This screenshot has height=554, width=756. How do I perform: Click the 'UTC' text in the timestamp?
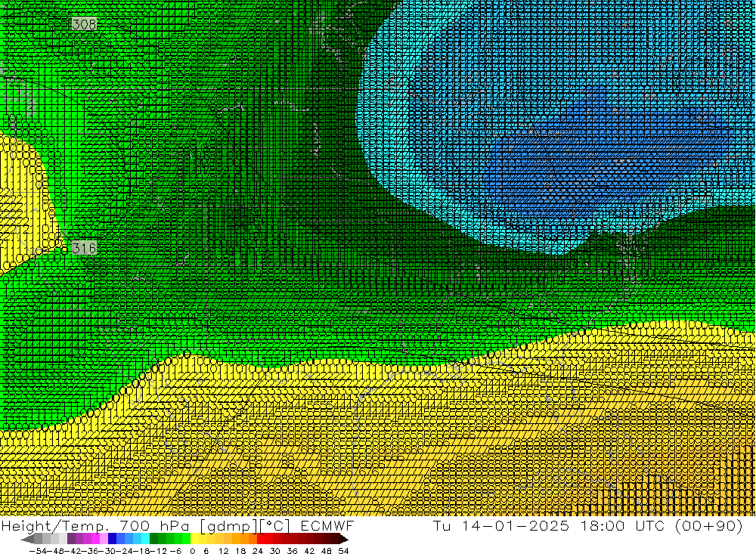649,526
